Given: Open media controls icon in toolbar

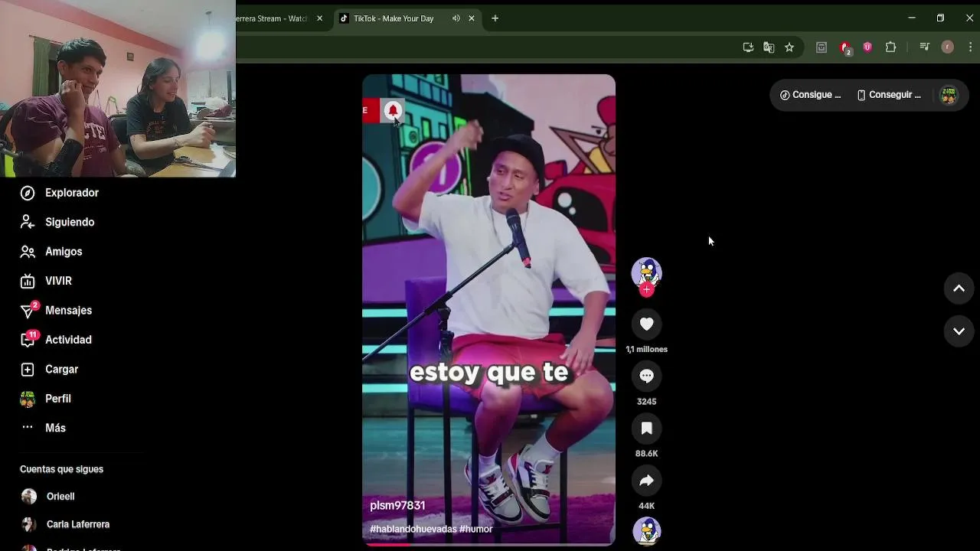Looking at the screenshot, I should pyautogui.click(x=924, y=47).
